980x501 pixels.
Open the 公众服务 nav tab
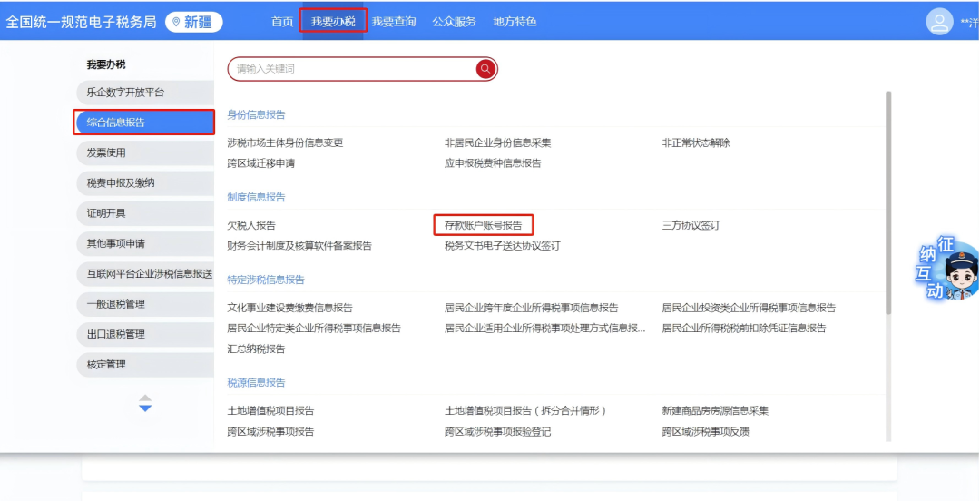click(454, 22)
